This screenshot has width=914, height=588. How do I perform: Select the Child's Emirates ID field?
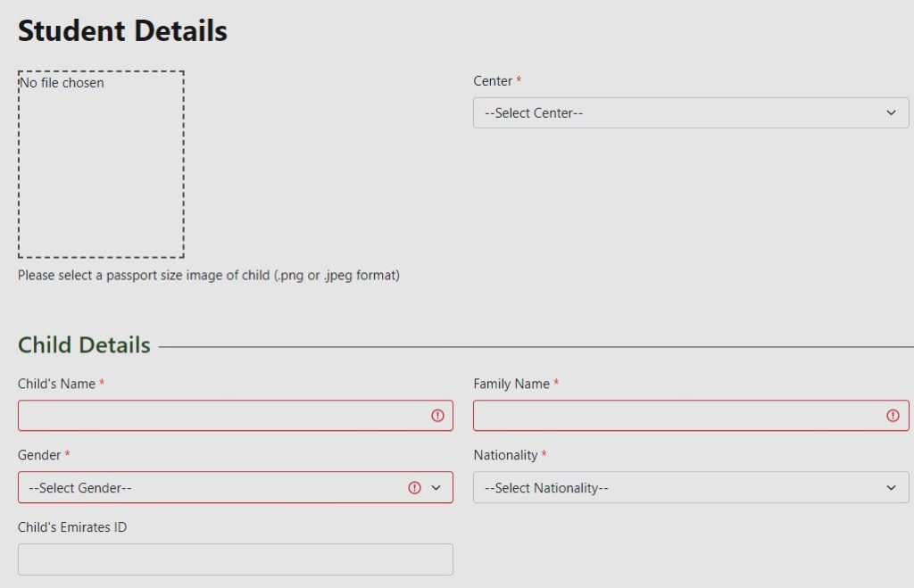coord(235,559)
